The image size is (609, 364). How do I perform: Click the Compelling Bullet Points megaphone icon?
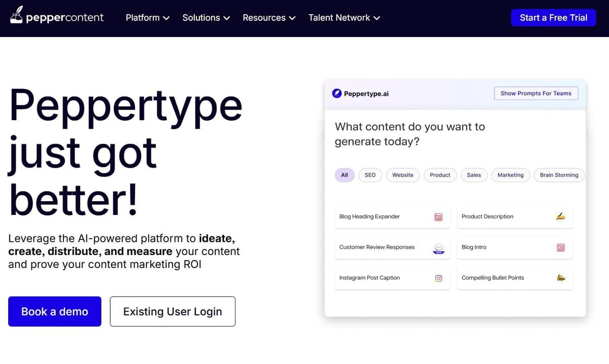561,278
